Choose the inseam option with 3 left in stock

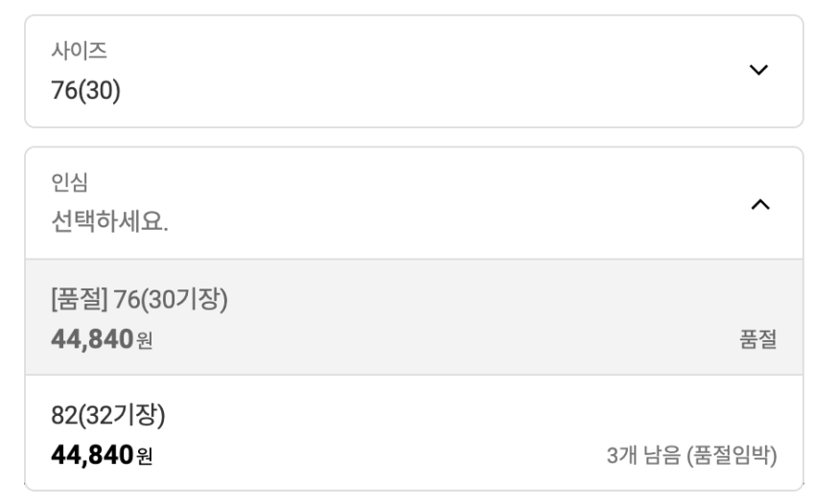click(413, 433)
